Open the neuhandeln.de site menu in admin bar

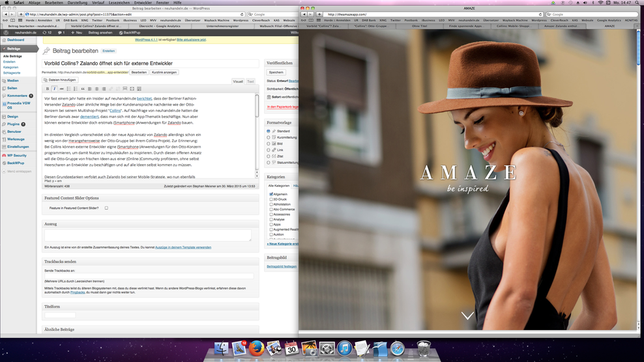(x=25, y=33)
